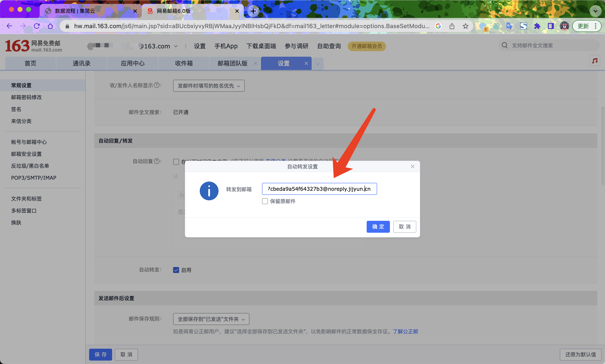Check the 保留原邮件 checkbox
This screenshot has height=364, width=605.
coord(265,201)
